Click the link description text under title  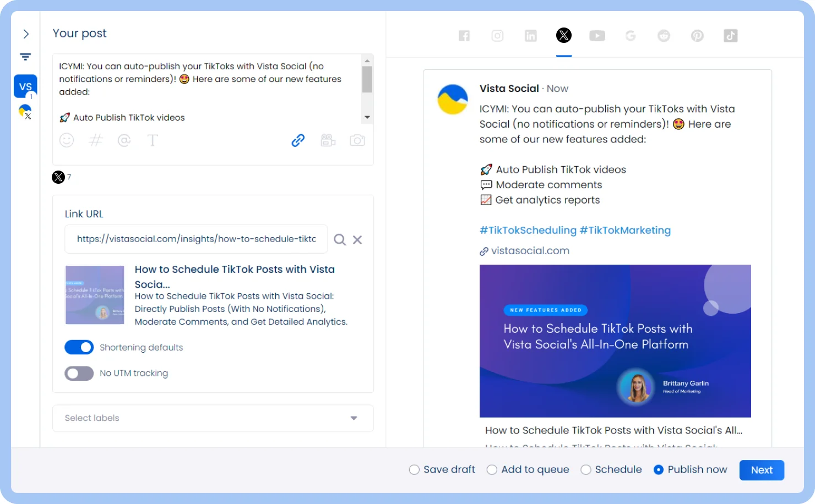coord(241,309)
